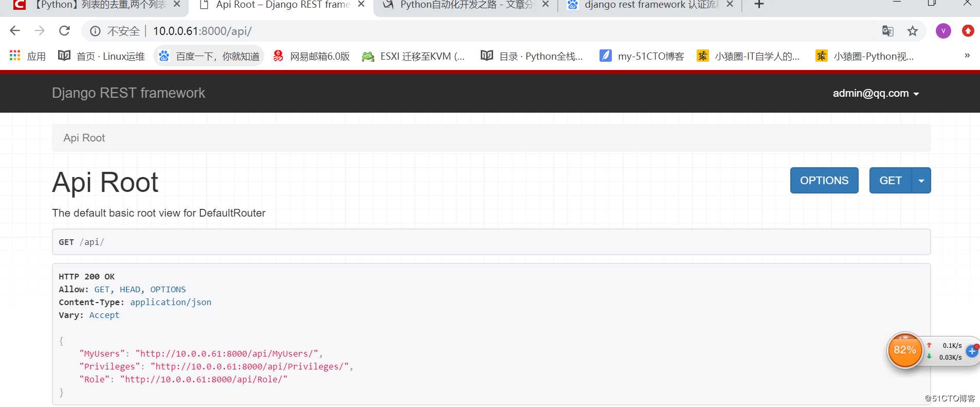
Task: Close the 【Python】列表的去重 tab
Action: (177, 4)
